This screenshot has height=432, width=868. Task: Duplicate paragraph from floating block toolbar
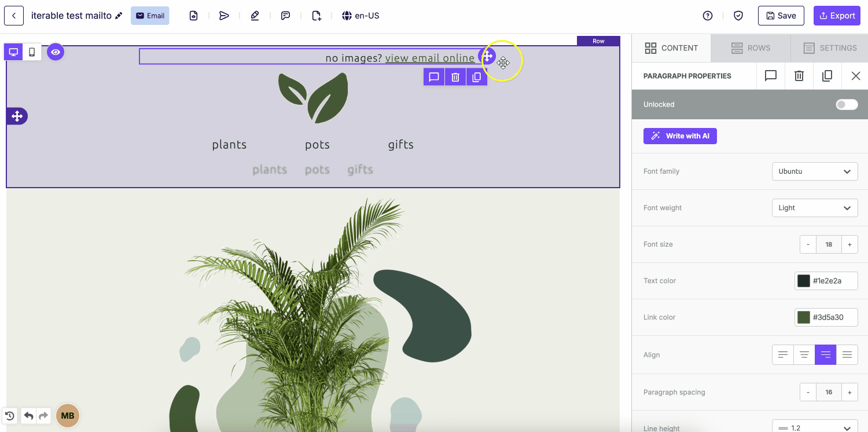click(x=476, y=77)
